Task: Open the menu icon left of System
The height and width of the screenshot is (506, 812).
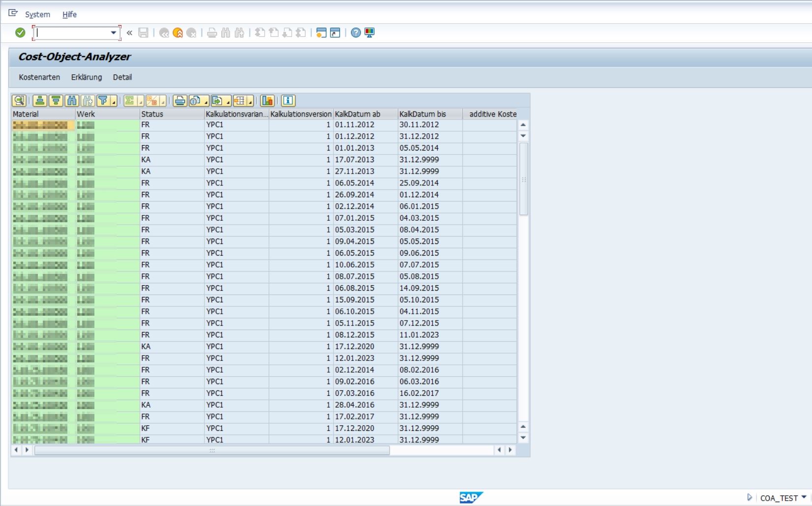Action: click(x=13, y=13)
